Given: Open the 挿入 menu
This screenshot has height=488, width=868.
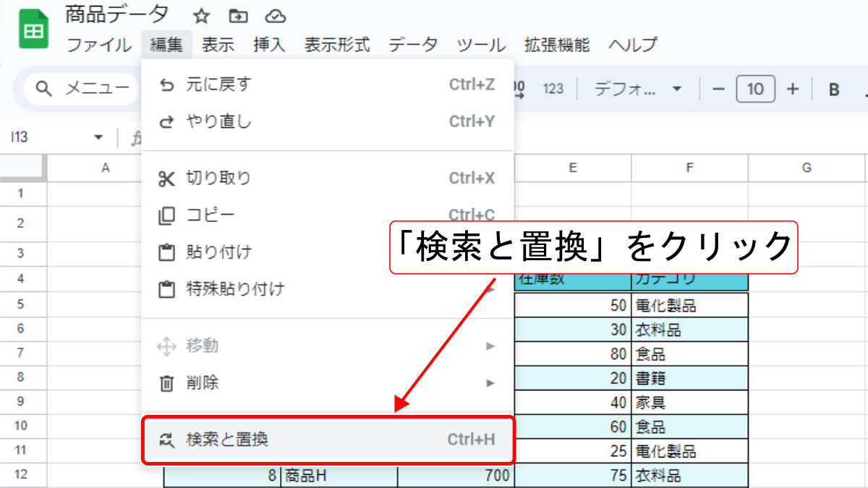Looking at the screenshot, I should (x=269, y=45).
